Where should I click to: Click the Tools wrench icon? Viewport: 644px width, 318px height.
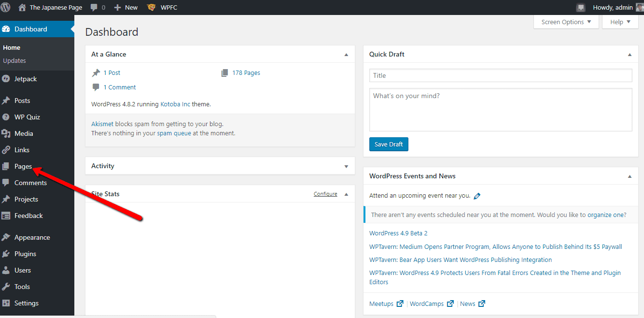coord(6,287)
